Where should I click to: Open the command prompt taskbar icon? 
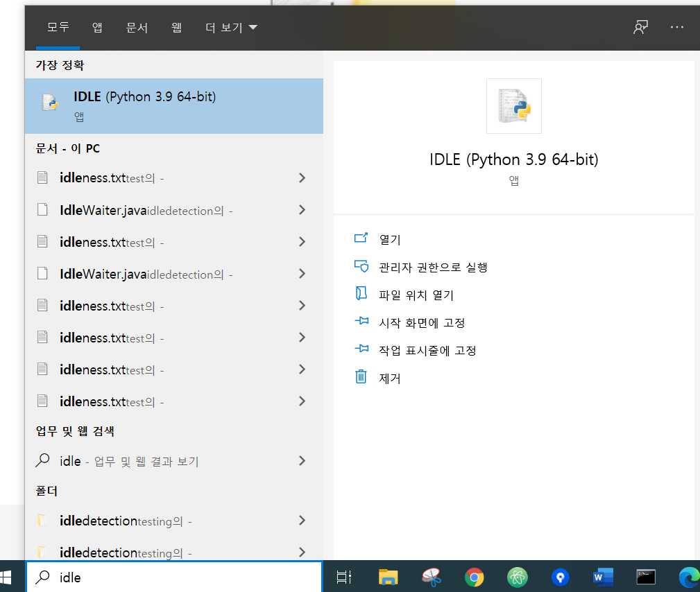[646, 577]
